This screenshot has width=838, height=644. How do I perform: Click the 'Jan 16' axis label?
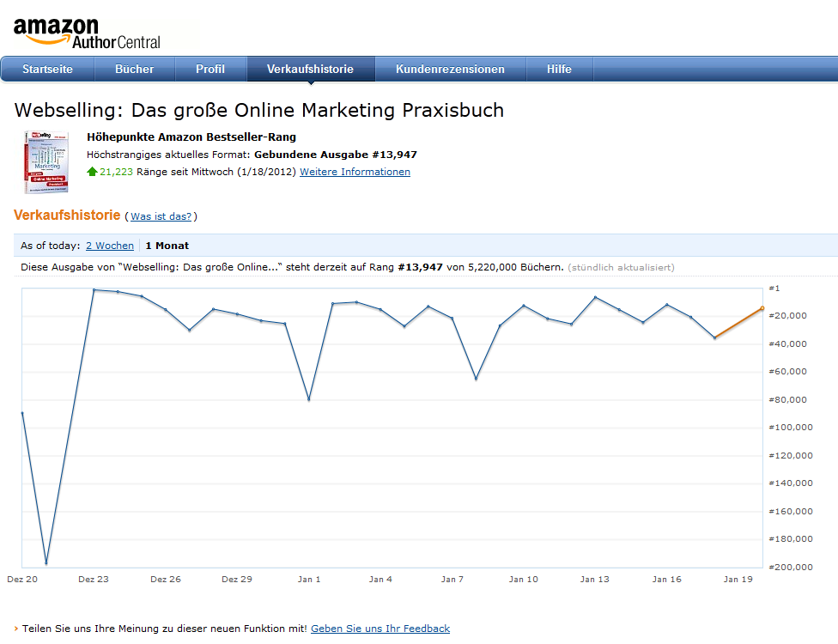pos(666,580)
